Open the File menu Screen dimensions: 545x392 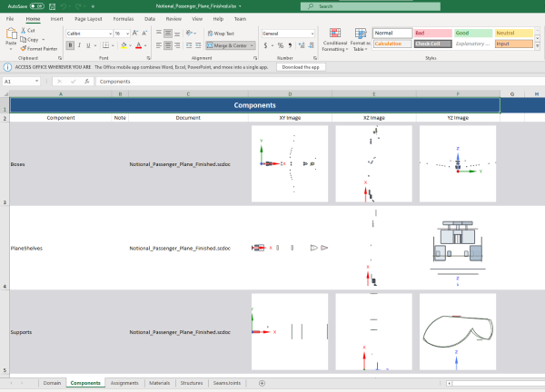pos(10,19)
